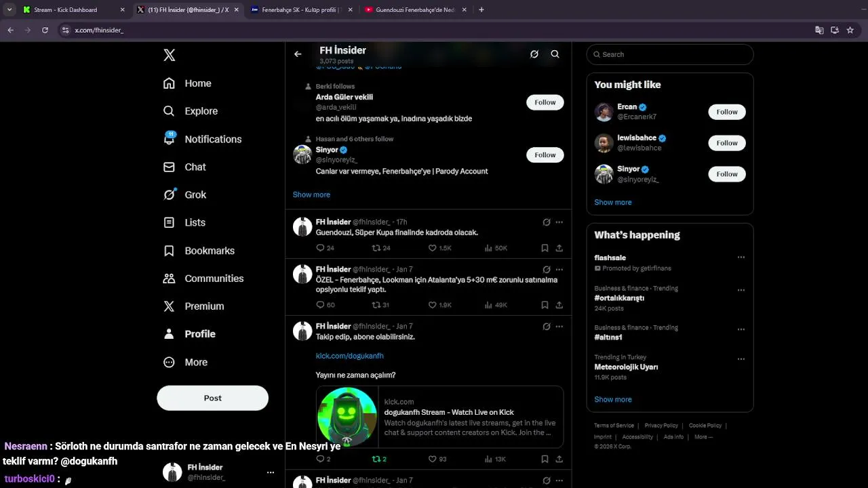868x488 pixels.
Task: Open Profile from the sidebar
Action: (x=189, y=334)
